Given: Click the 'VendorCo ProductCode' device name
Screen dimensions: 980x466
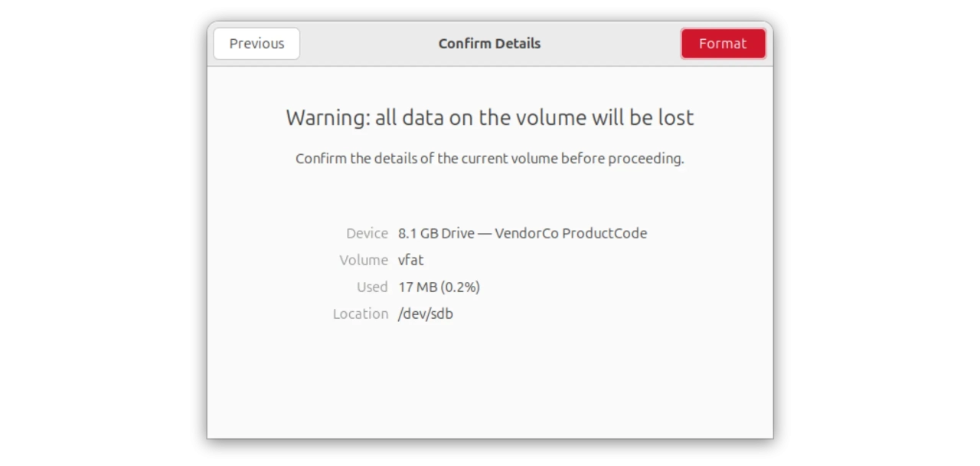Looking at the screenshot, I should click(x=570, y=233).
